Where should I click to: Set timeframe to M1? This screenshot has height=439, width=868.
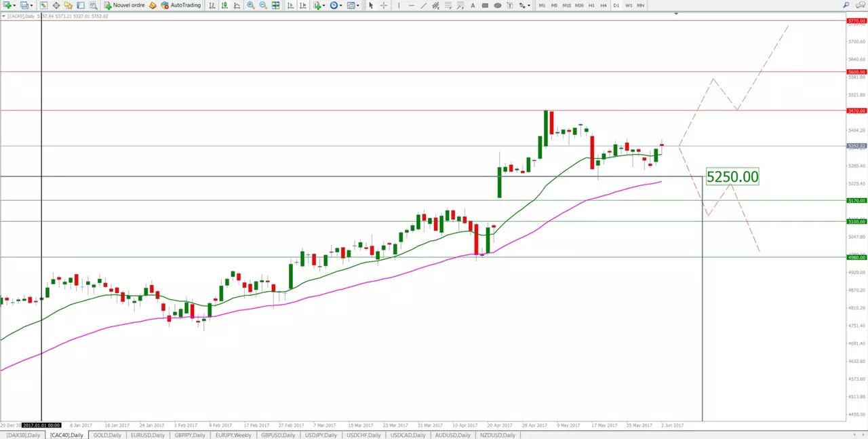542,5
